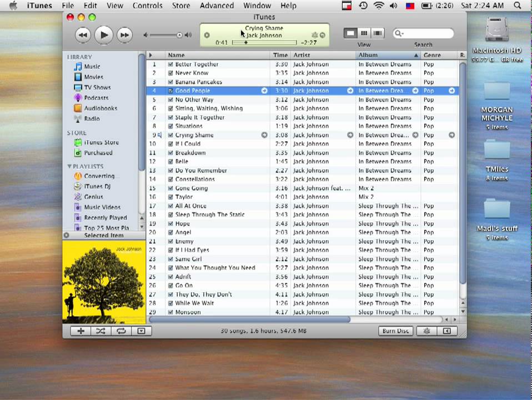The width and height of the screenshot is (532, 400).
Task: Uncheck the Never Know checkbox
Action: coord(170,73)
